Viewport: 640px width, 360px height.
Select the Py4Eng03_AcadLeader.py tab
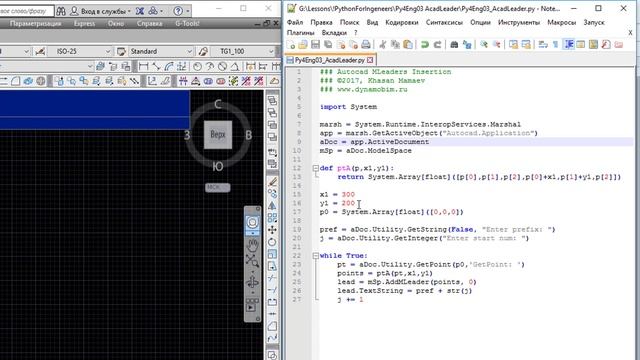click(330, 60)
